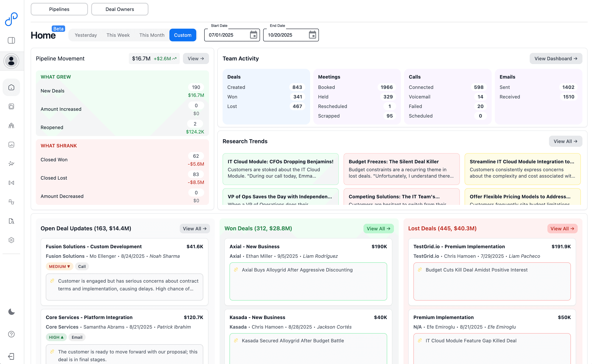592x364 pixels.
Task: Select the This Month date filter
Action: point(152,35)
